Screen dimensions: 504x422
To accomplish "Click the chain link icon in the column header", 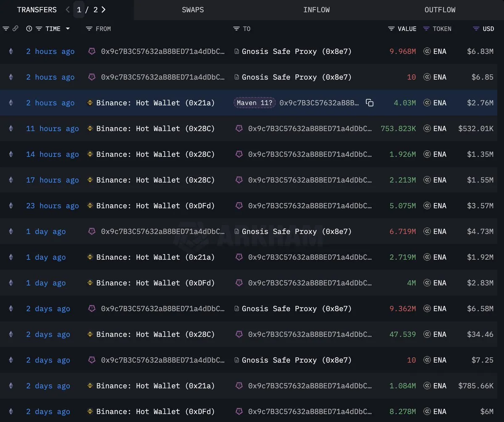I will click(16, 29).
